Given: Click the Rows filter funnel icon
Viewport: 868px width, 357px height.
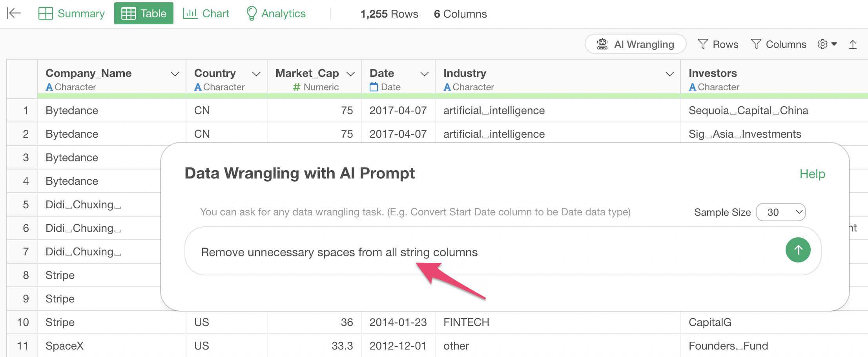Looking at the screenshot, I should [703, 44].
